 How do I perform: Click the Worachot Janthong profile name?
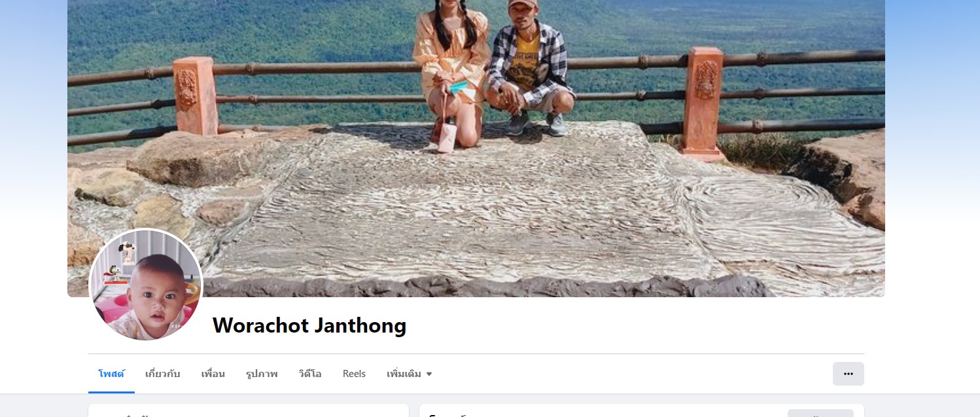tap(309, 325)
